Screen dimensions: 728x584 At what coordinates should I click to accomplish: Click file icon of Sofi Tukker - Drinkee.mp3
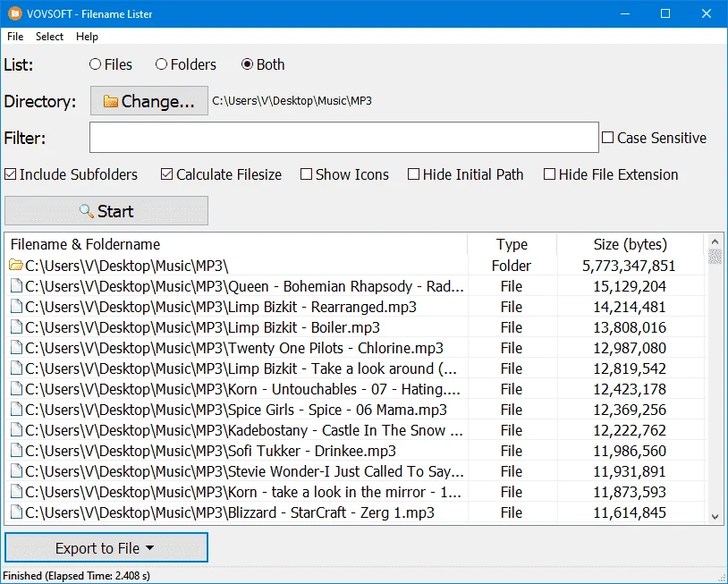(16, 451)
